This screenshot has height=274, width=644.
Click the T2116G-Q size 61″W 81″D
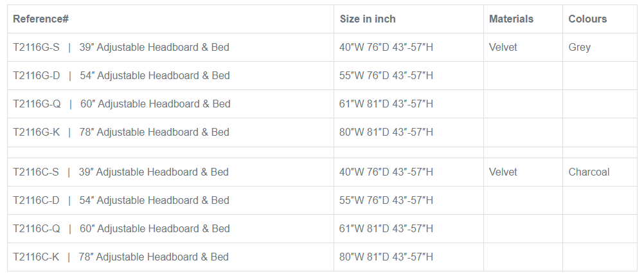pos(386,104)
